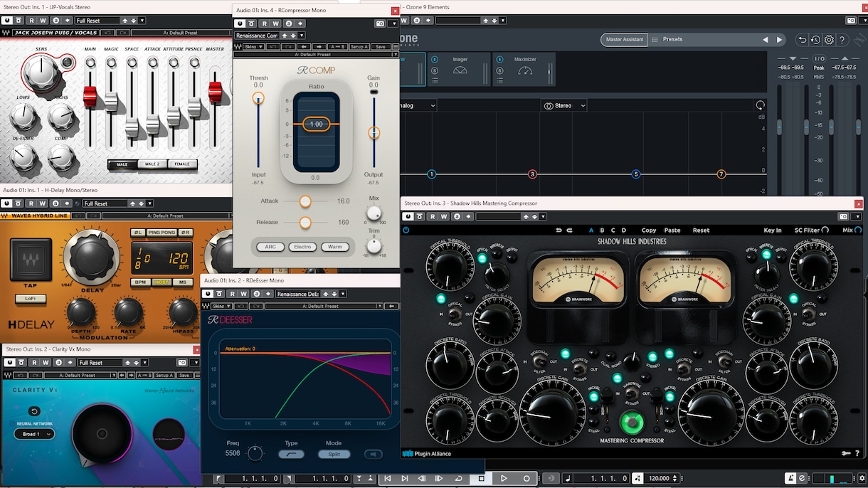Click the Ozone Imager module icon
Screen dimensions: 868x488
(460, 70)
